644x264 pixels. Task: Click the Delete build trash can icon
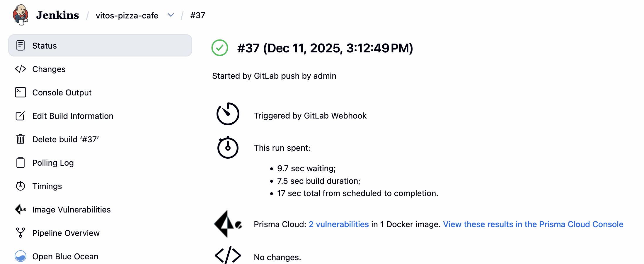click(x=21, y=139)
